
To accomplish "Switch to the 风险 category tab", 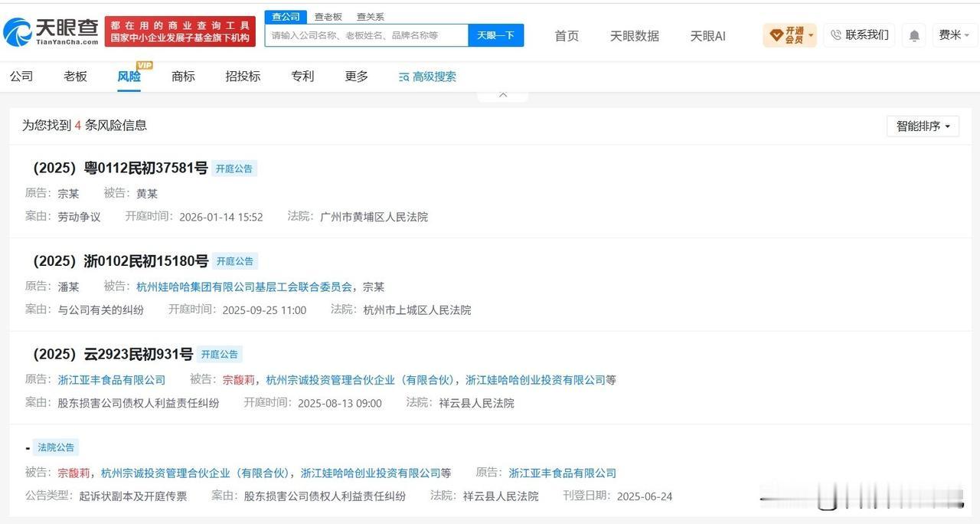I will pos(129,76).
